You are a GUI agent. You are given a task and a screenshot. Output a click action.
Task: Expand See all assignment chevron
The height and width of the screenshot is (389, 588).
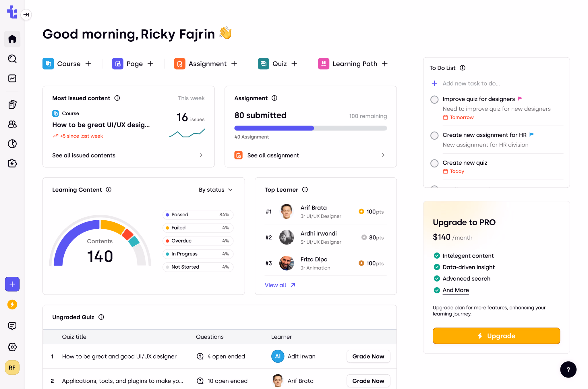point(383,155)
